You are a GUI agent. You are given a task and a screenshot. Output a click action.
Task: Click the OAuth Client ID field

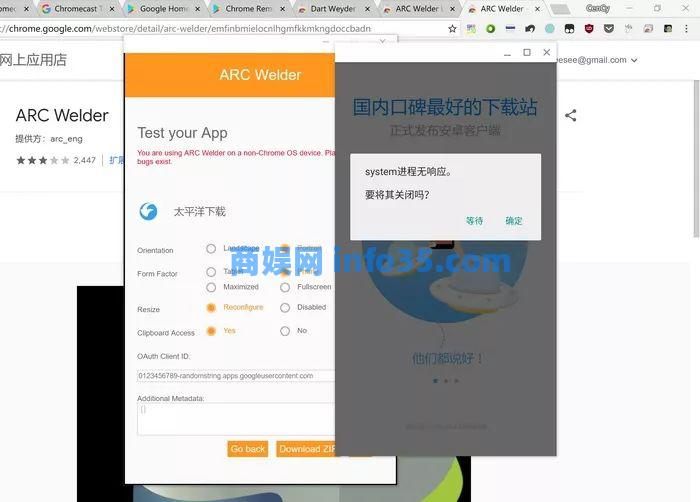pyautogui.click(x=235, y=375)
